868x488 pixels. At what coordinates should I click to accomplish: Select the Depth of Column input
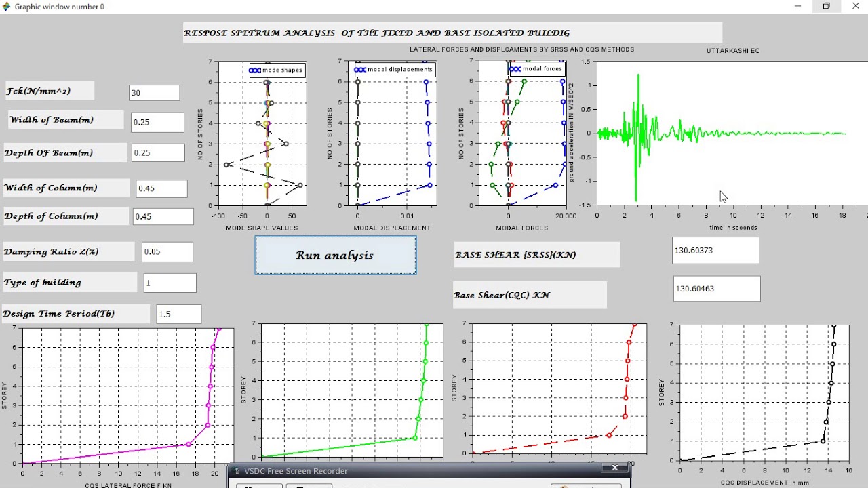(163, 216)
